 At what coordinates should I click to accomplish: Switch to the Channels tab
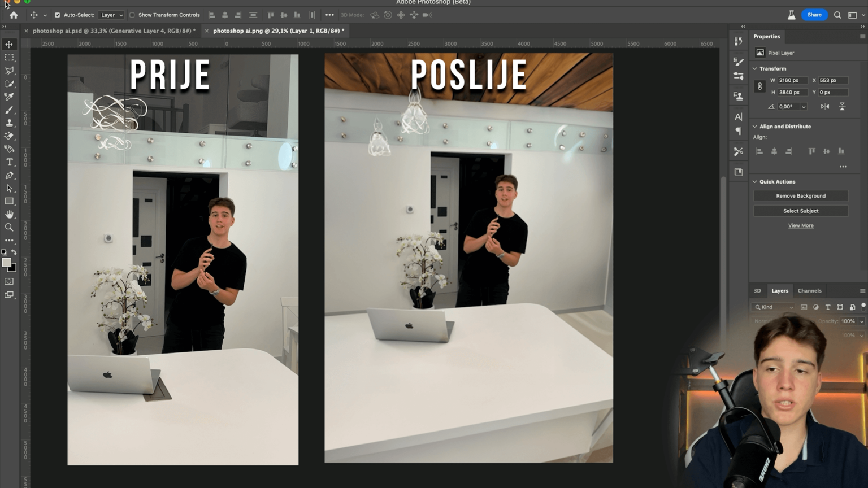[x=809, y=291]
